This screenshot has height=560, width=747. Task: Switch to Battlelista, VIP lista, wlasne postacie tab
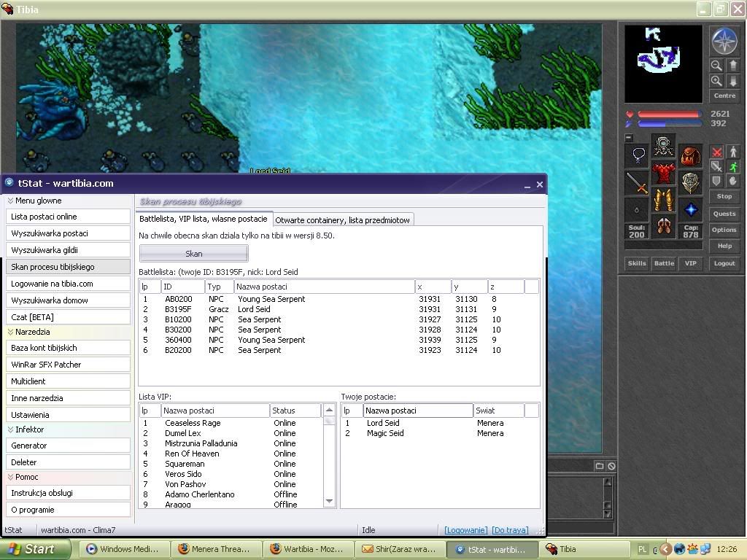[204, 219]
